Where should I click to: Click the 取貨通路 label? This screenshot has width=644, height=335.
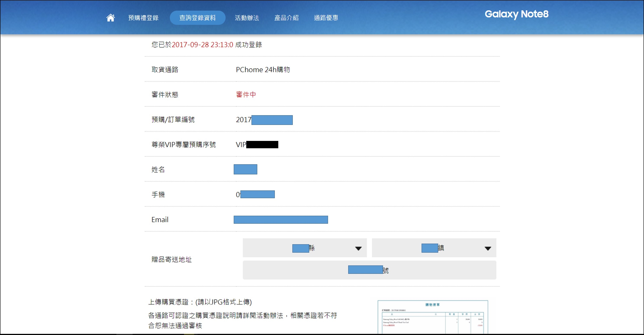(165, 70)
